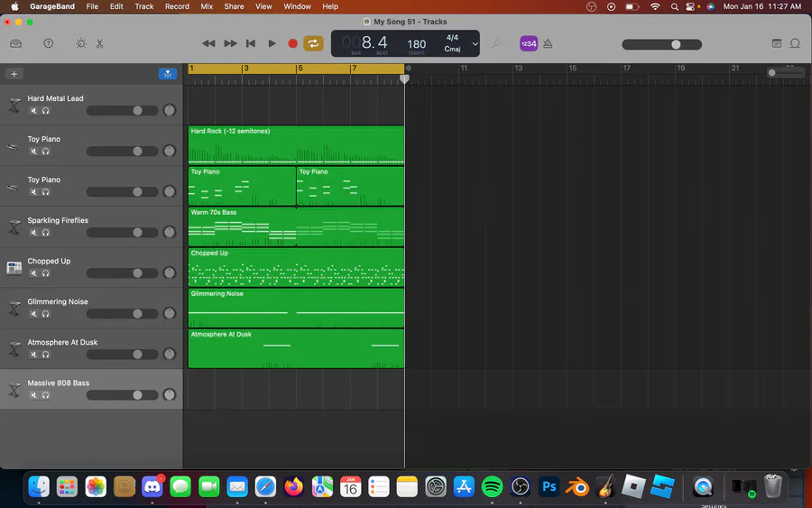Open the Library panel icon
This screenshot has height=508, width=812.
[x=16, y=43]
